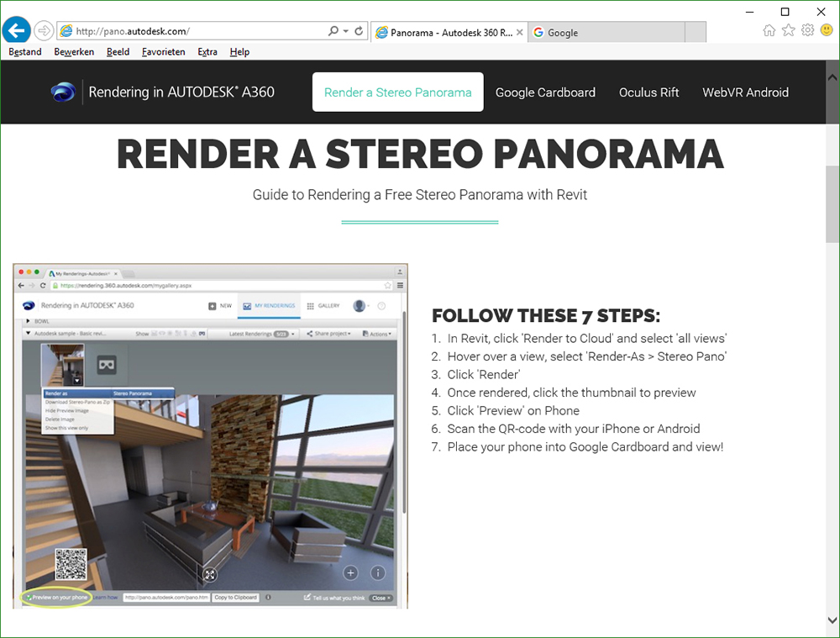Open the Bewerken menu
Image resolution: width=840 pixels, height=638 pixels.
(x=74, y=51)
